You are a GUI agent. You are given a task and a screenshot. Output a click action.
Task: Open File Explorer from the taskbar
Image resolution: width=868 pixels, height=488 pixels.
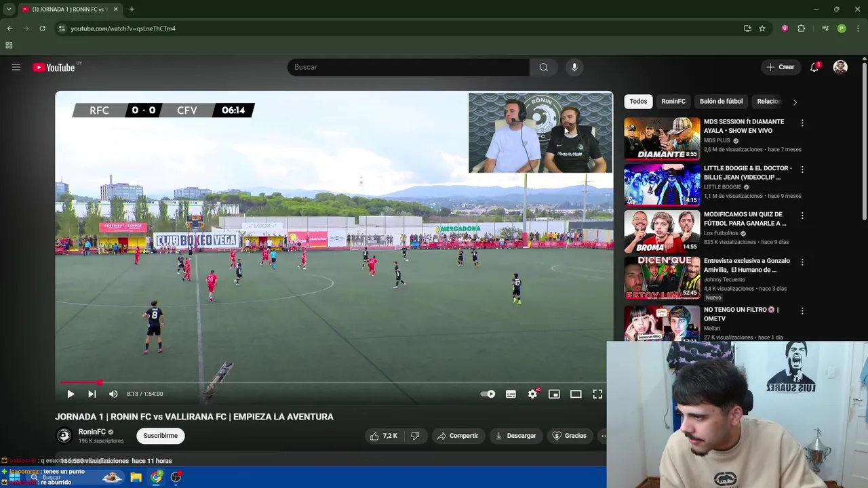[136, 477]
